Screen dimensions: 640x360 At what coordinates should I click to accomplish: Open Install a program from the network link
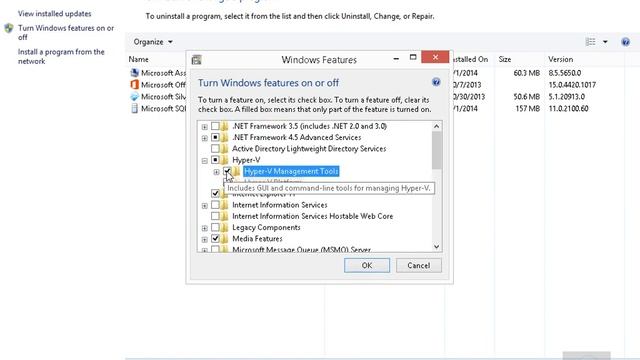[x=61, y=56]
